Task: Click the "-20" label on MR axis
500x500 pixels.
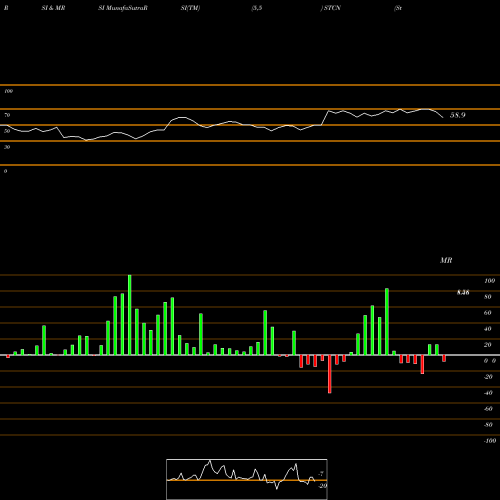Action: click(x=488, y=377)
